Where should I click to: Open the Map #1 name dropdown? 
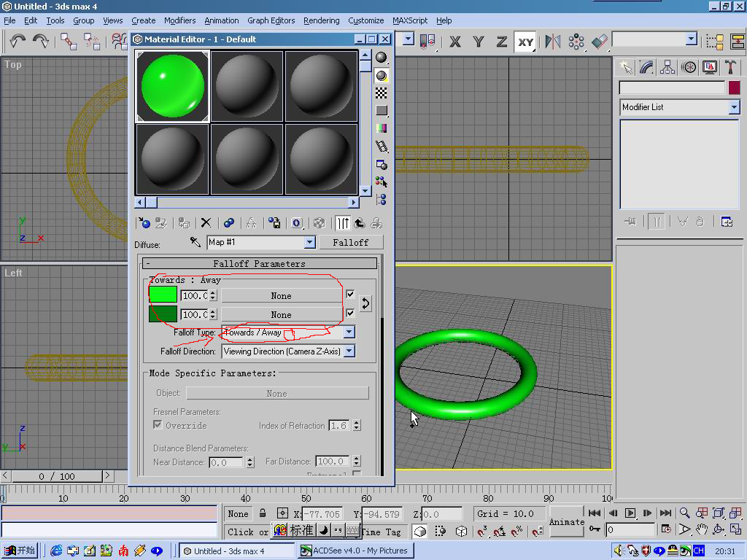(x=309, y=242)
